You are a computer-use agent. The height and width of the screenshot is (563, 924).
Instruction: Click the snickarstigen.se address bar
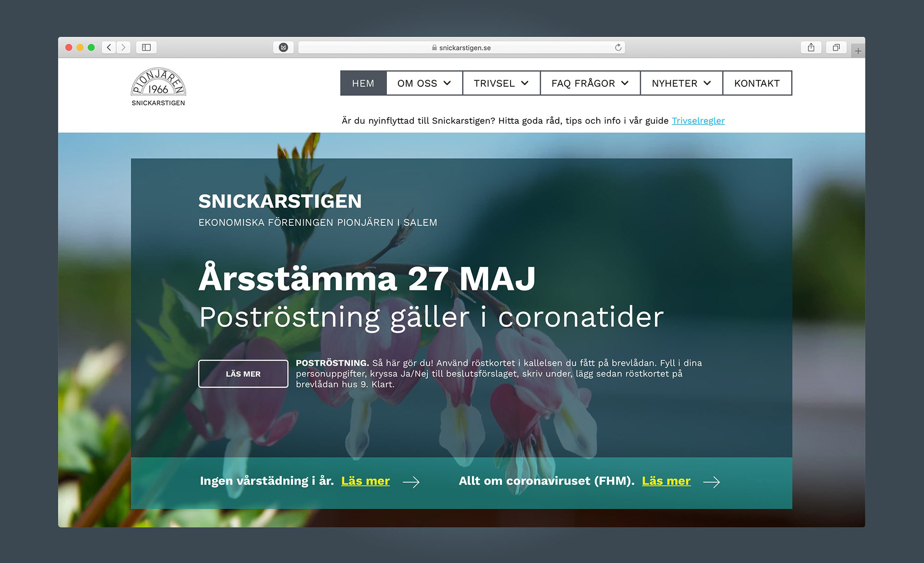tap(462, 47)
